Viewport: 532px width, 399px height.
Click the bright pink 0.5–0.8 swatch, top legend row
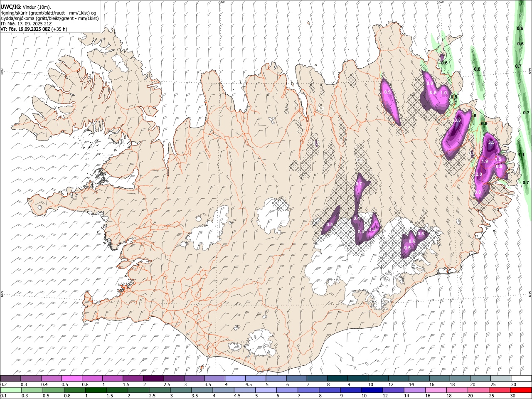click(72, 379)
